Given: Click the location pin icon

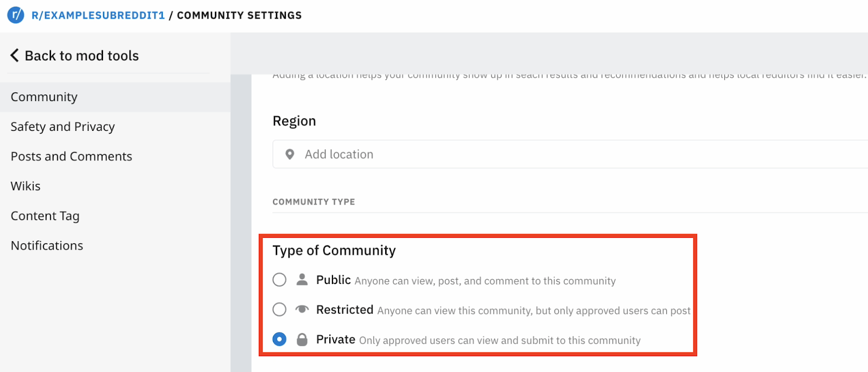Looking at the screenshot, I should [290, 155].
